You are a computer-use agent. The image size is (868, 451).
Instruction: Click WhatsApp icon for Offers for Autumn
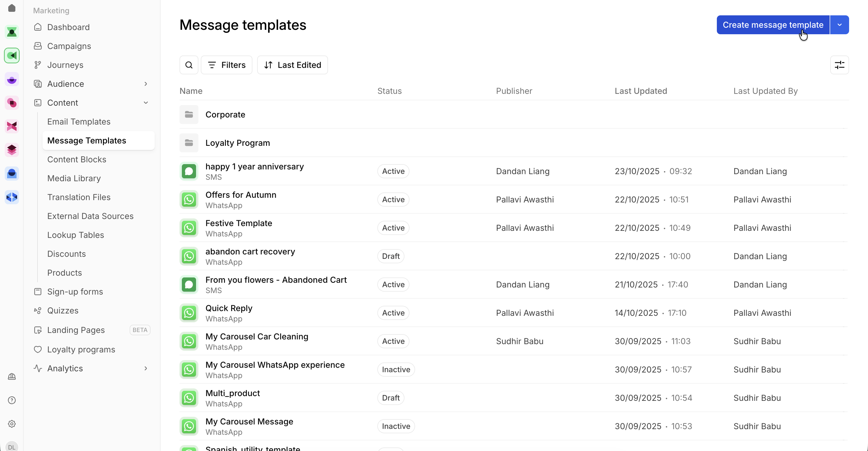189,200
